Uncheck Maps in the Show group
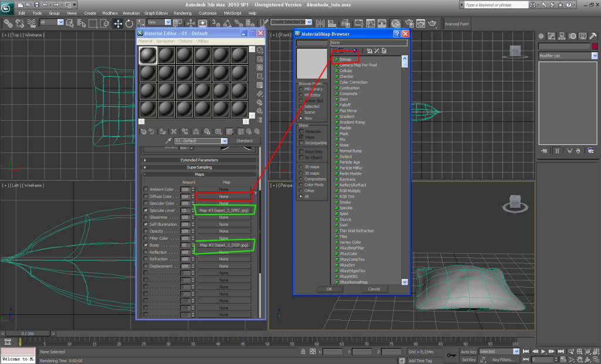Viewport: 601px width, 364px height. point(301,137)
